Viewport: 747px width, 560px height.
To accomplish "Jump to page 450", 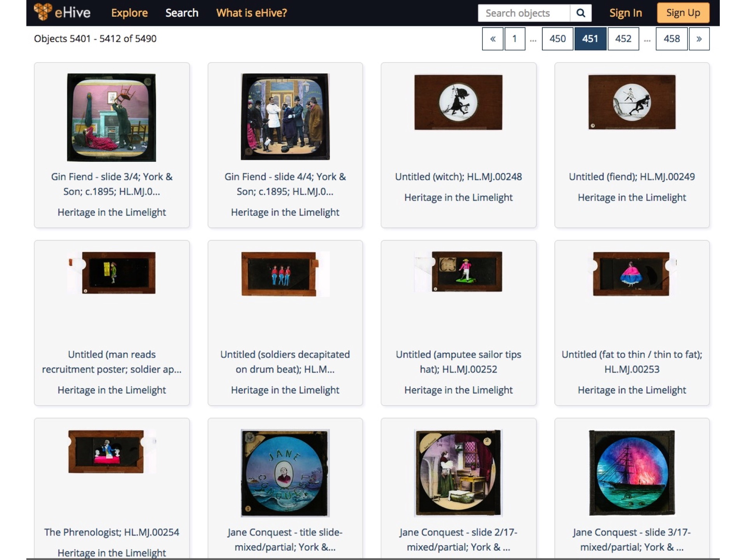I will (x=557, y=39).
